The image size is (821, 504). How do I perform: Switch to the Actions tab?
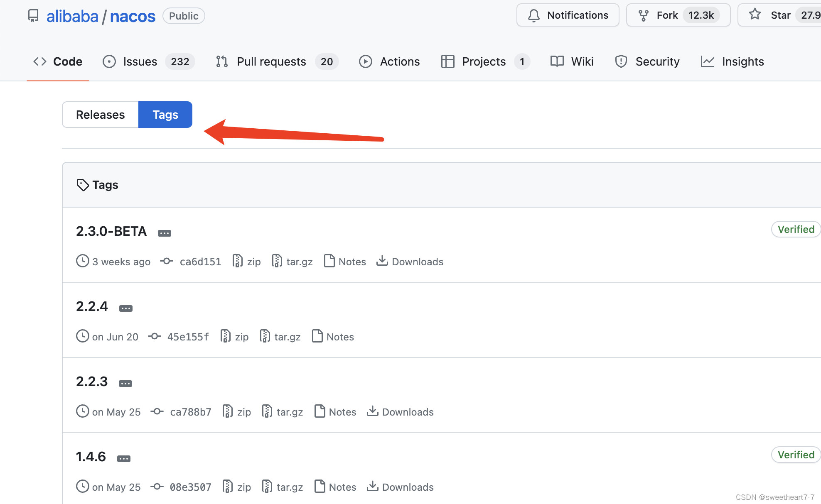pyautogui.click(x=389, y=61)
